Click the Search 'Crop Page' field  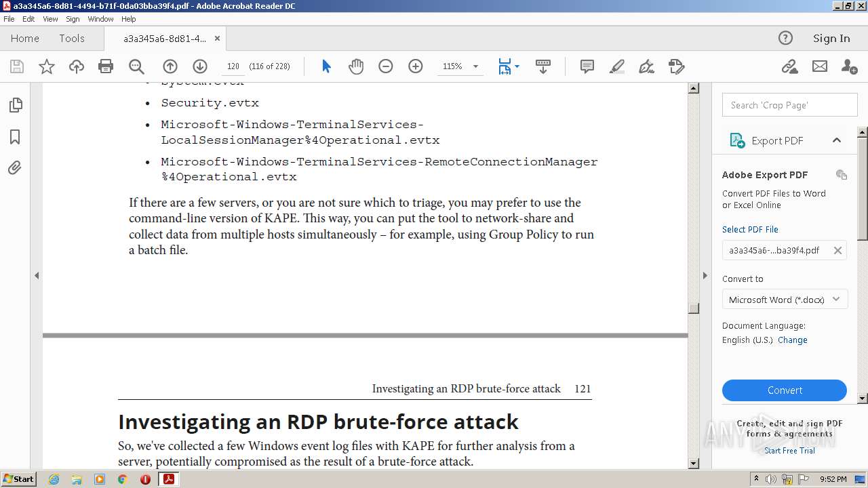[789, 105]
